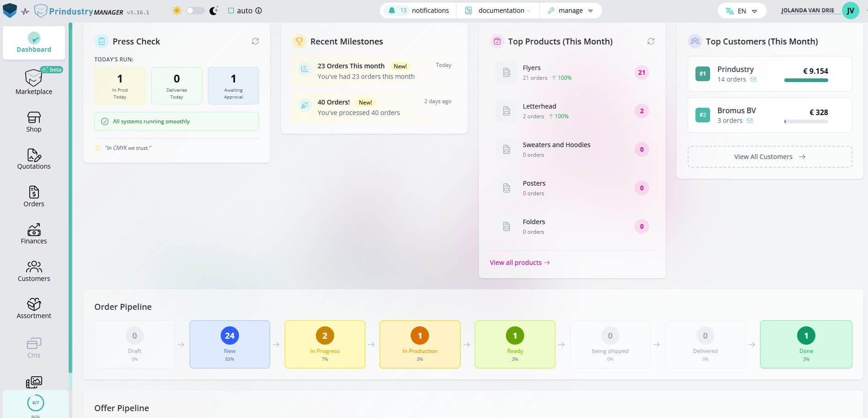Click the Prindustry customer revenue progress bar
This screenshot has height=418, width=868.
(x=806, y=80)
